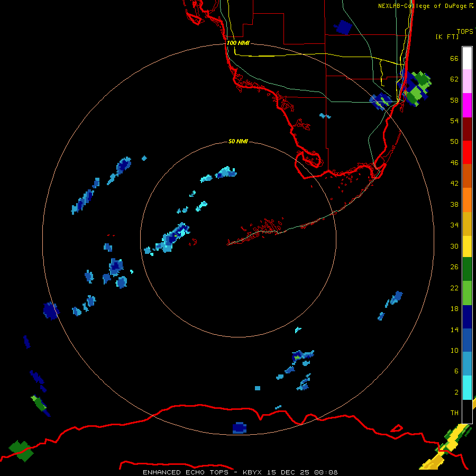The width and height of the screenshot is (476, 476).
Task: Click the "38" legend value
Action: [454, 205]
